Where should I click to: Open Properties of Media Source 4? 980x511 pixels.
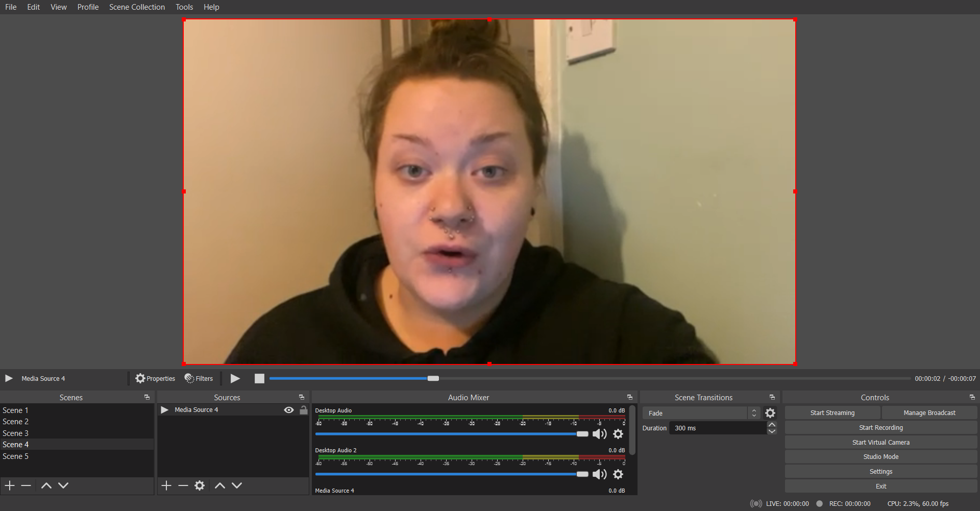[155, 378]
